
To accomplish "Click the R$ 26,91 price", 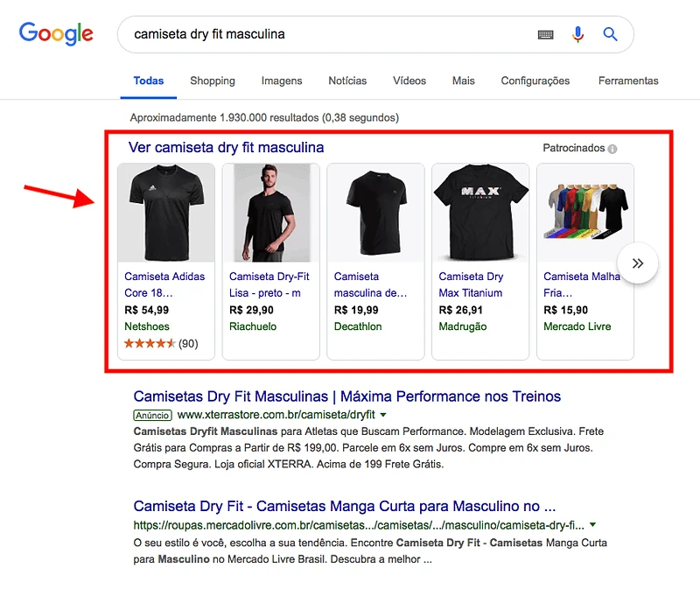I will pos(461,310).
